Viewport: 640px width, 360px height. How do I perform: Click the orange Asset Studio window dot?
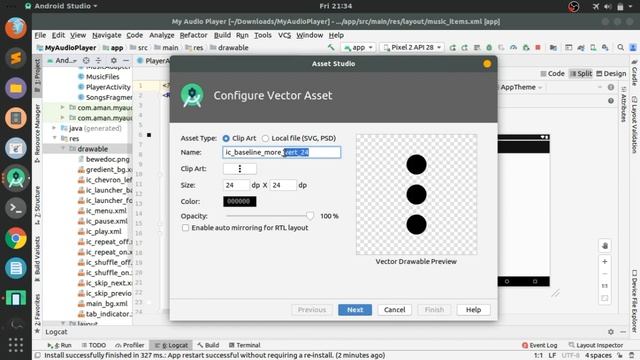[487, 64]
